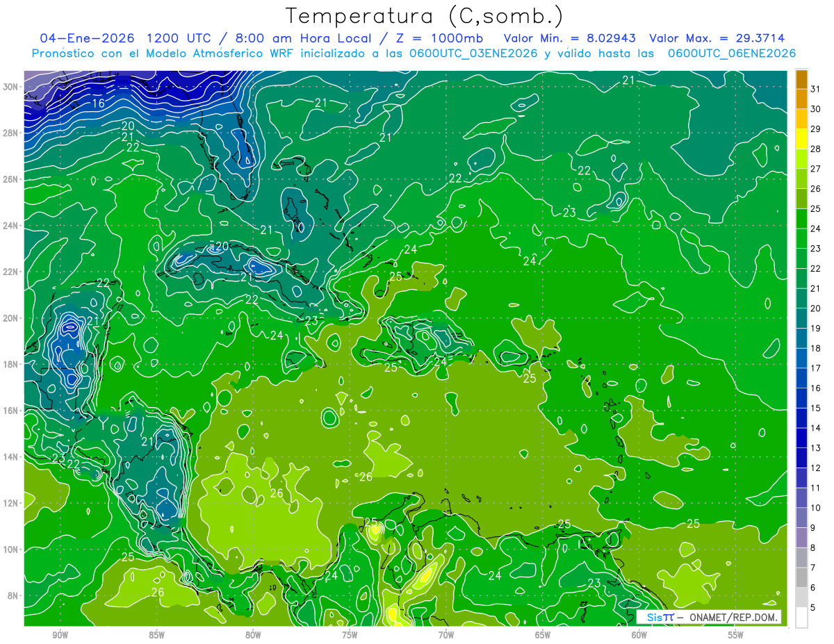Click legend scale value 31
834x644 pixels.
816,89
